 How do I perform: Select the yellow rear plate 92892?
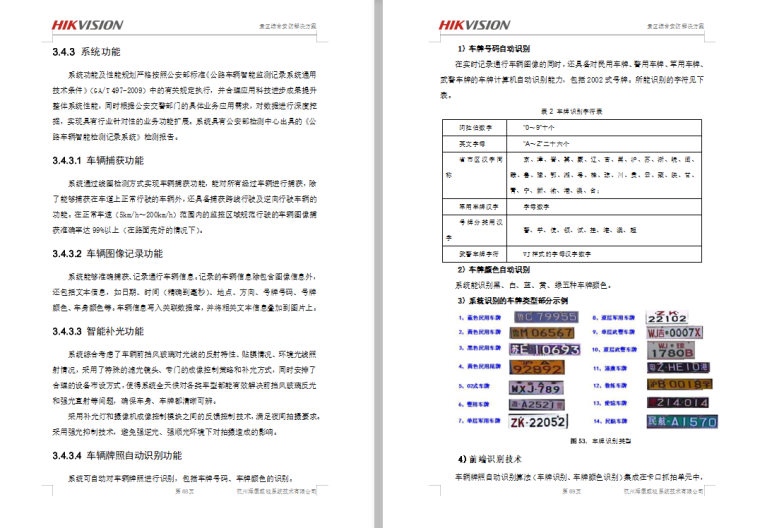coord(539,367)
